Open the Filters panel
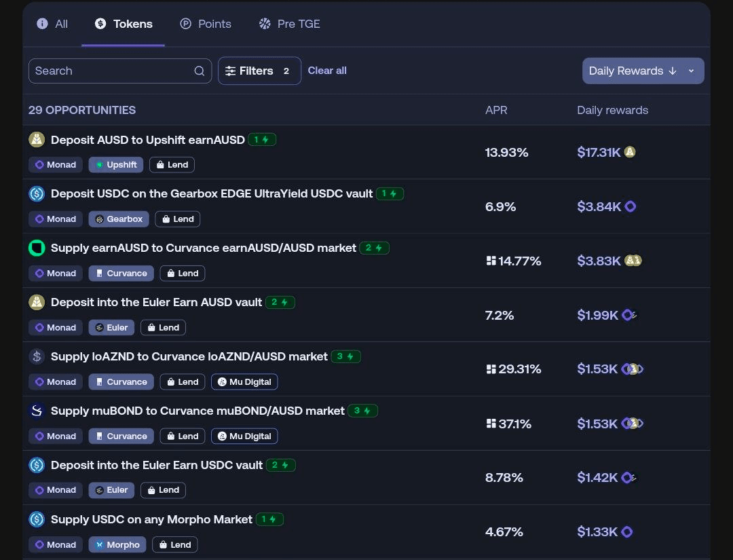 259,71
